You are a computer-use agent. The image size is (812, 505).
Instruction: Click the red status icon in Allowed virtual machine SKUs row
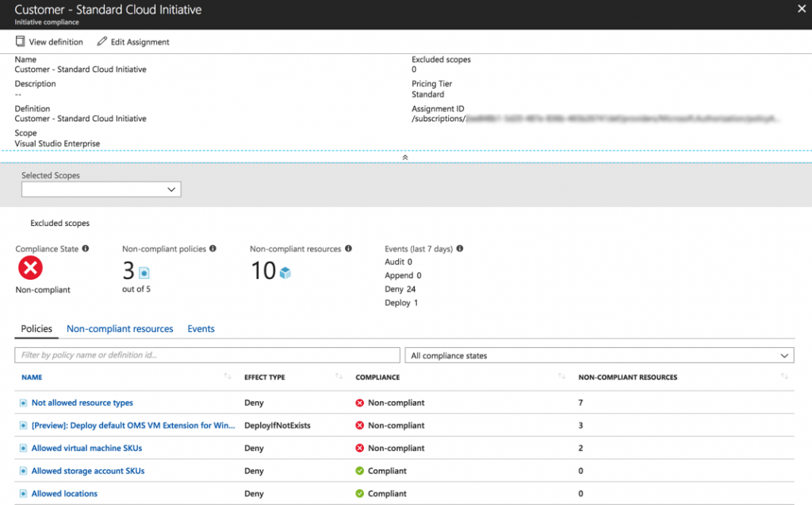point(360,448)
